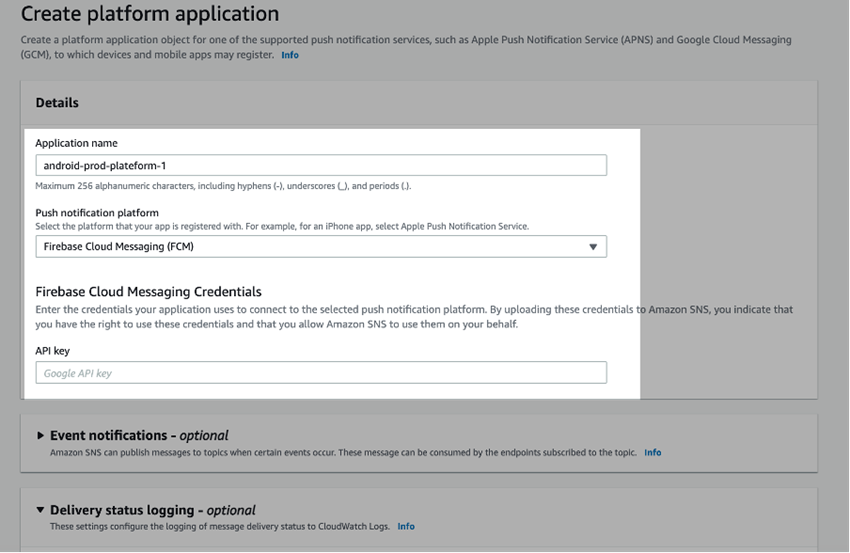Click the Delivery status logging - optional title
The image size is (850, 553).
(x=153, y=510)
